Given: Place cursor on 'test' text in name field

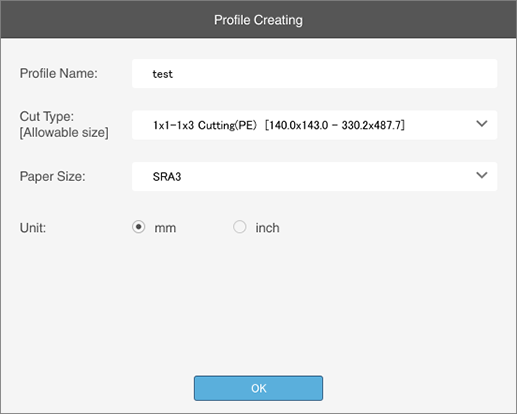Looking at the screenshot, I should click(163, 74).
